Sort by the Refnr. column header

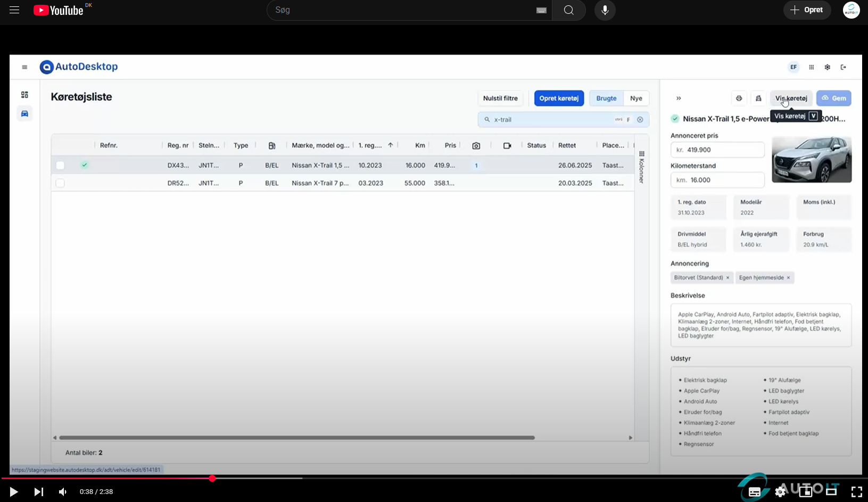point(109,145)
